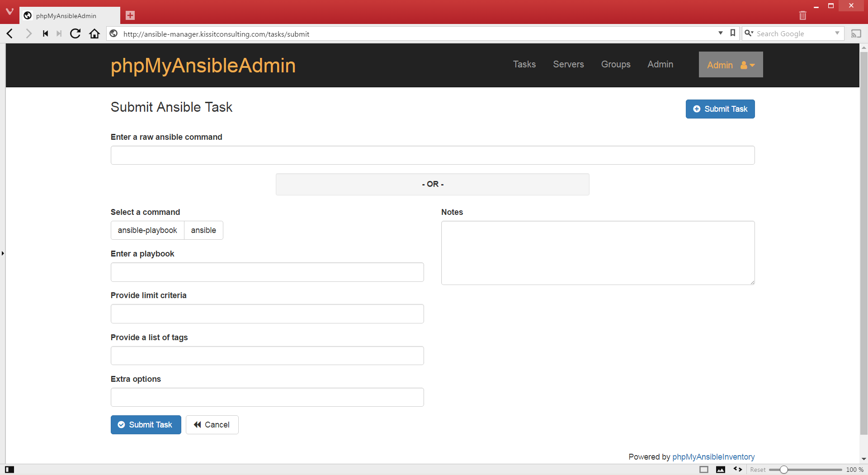Click the rewind history icon
This screenshot has height=475, width=868.
[45, 33]
